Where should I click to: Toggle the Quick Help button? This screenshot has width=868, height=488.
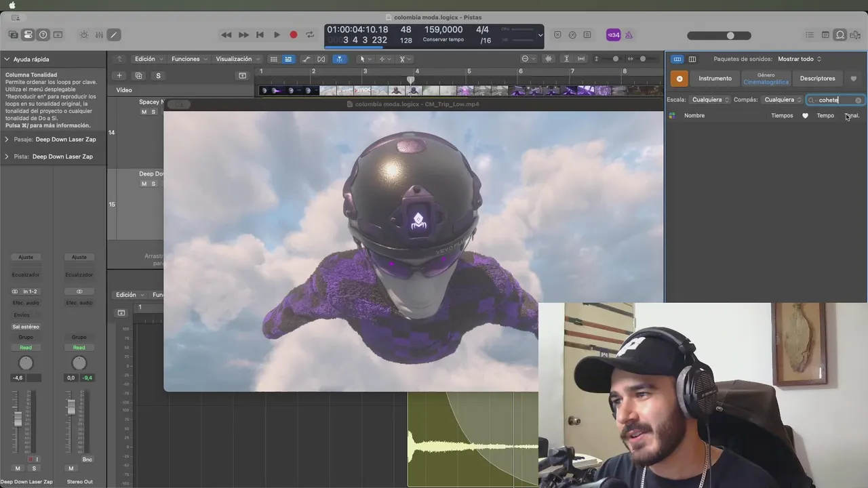[x=43, y=35]
